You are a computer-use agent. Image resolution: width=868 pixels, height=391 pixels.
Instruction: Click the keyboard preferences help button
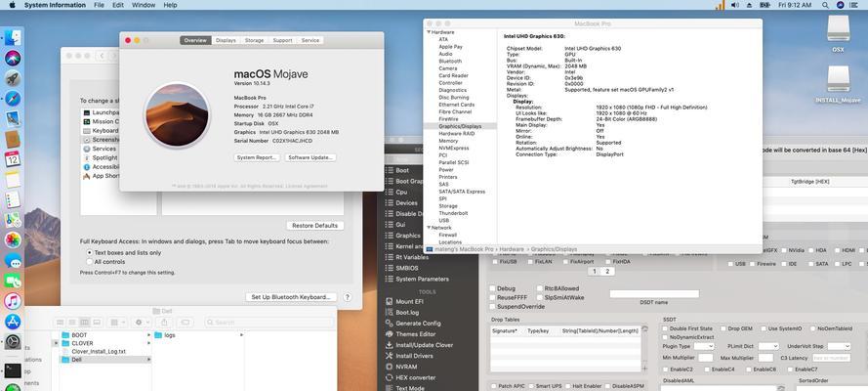[x=347, y=297]
